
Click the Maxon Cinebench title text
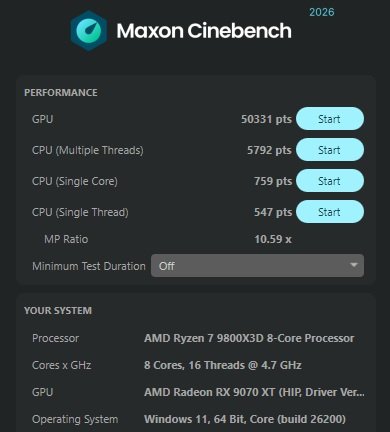(204, 31)
